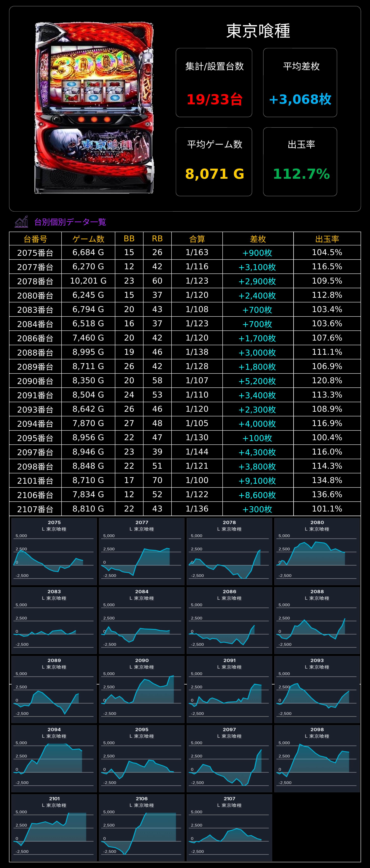Click the +8,600枚 difference cell
Viewport: 370px width, 868px height.
258,495
